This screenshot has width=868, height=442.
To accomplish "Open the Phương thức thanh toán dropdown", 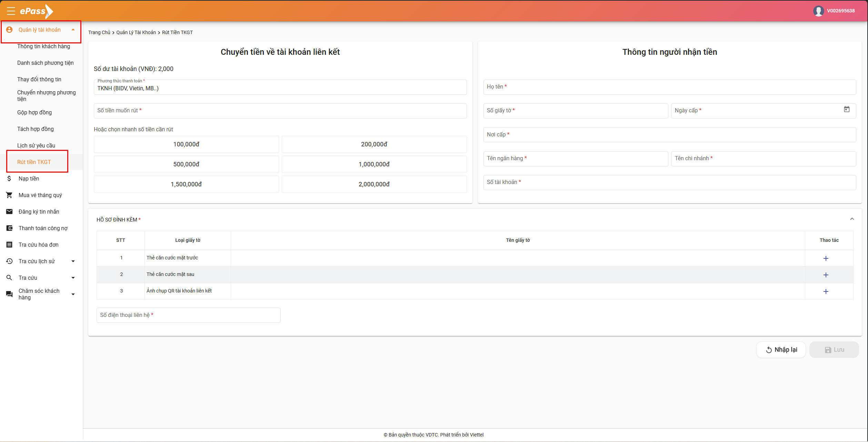I will 280,88.
